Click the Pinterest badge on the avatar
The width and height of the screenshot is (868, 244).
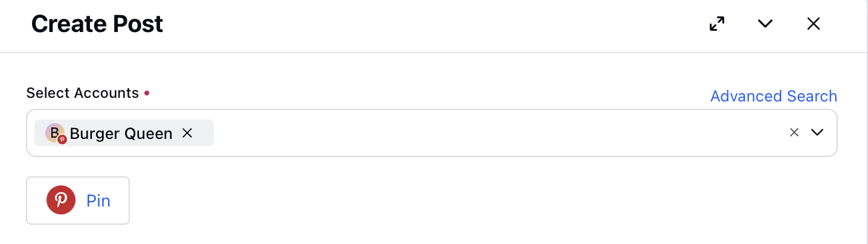pyautogui.click(x=62, y=140)
